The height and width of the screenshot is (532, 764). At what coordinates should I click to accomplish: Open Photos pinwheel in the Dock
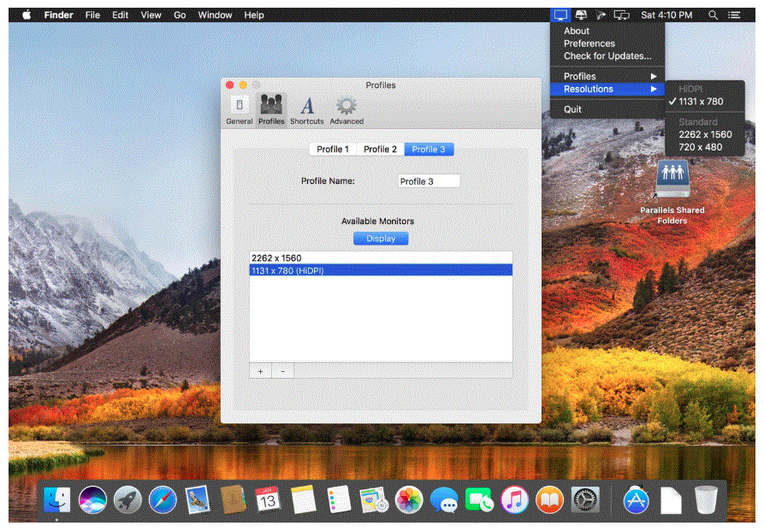pyautogui.click(x=409, y=499)
